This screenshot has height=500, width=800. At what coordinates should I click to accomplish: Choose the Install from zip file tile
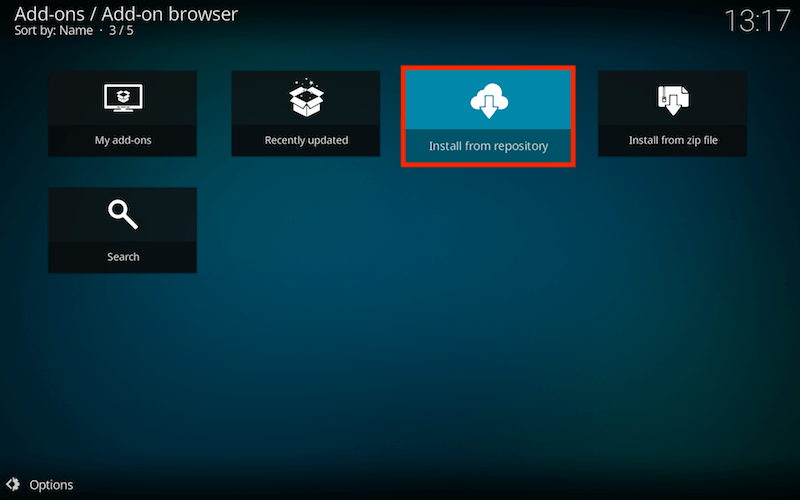pos(672,113)
